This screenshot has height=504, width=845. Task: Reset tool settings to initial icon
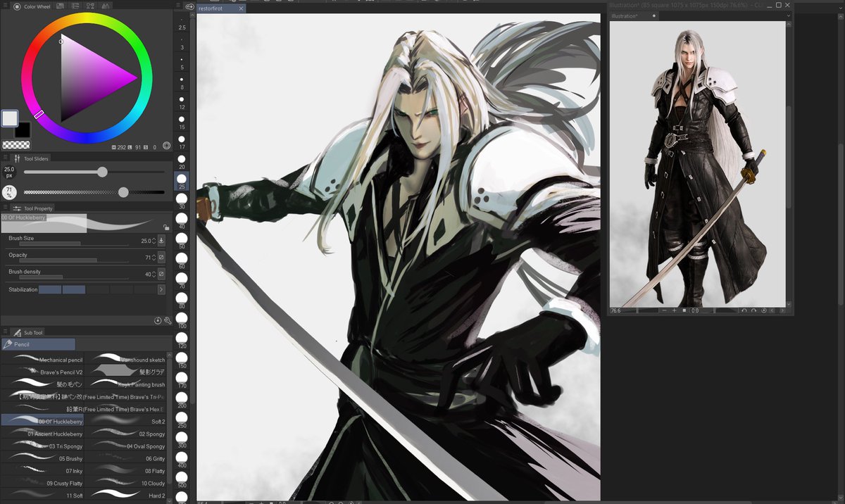(158, 320)
